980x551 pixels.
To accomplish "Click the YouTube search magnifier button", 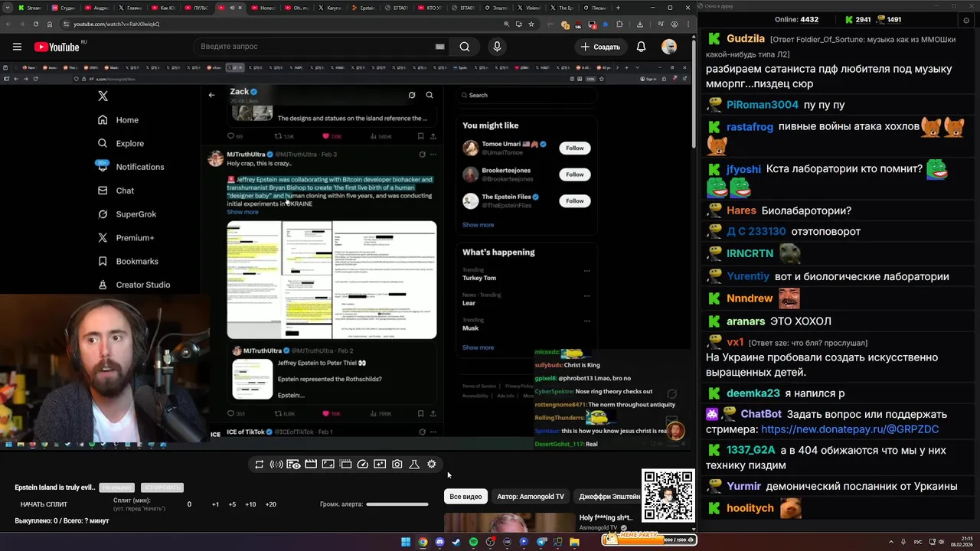I will (465, 47).
